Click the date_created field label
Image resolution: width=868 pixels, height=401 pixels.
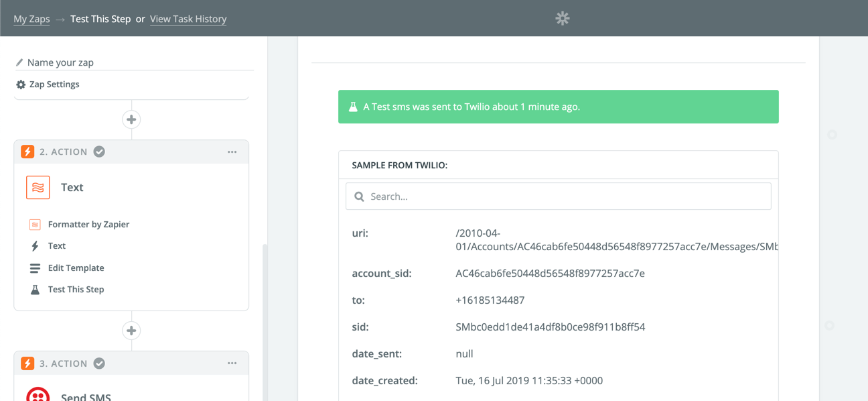pos(385,381)
